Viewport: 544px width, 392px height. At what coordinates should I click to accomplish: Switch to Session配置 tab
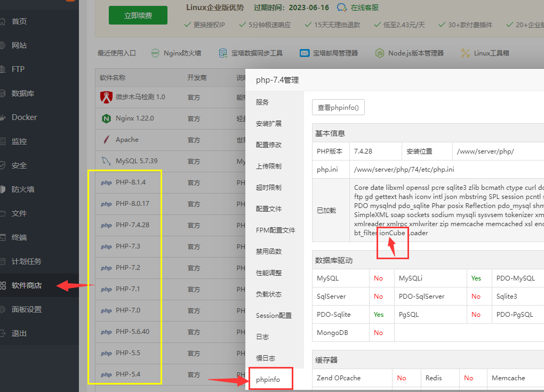[x=274, y=316]
